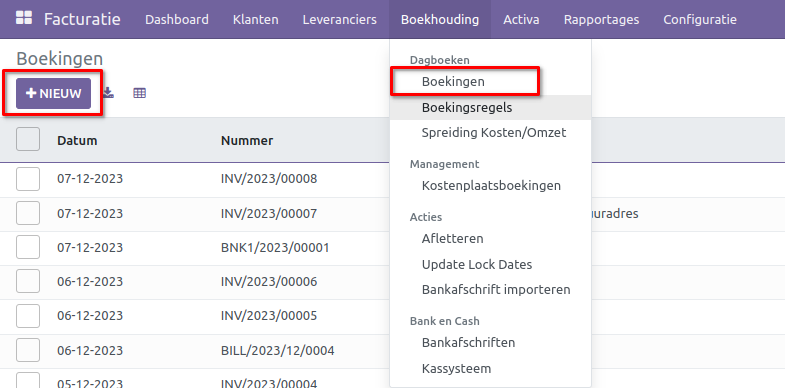Click the Boekingen page title breadcrumb
The height and width of the screenshot is (388, 785).
tap(60, 59)
